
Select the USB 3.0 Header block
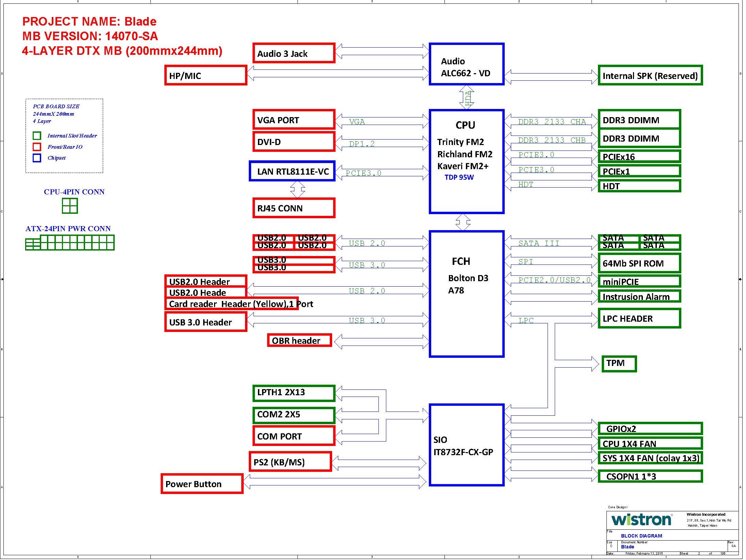click(206, 322)
